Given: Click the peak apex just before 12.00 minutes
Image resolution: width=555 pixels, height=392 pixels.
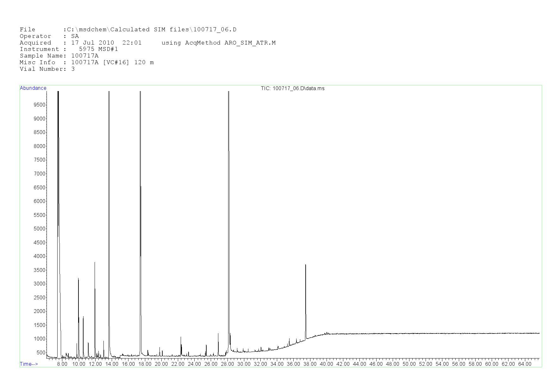Looking at the screenshot, I should coord(95,263).
